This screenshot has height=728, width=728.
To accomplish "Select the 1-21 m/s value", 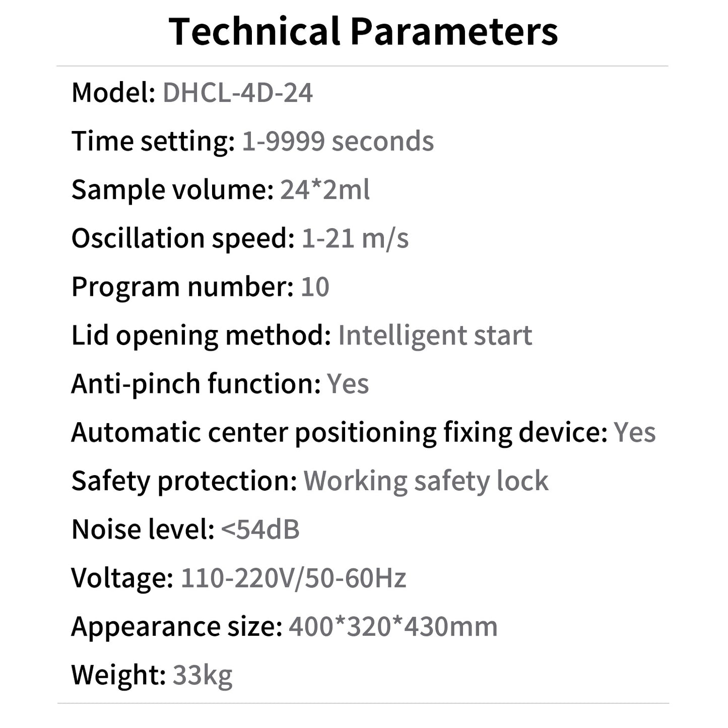I will tap(355, 238).
